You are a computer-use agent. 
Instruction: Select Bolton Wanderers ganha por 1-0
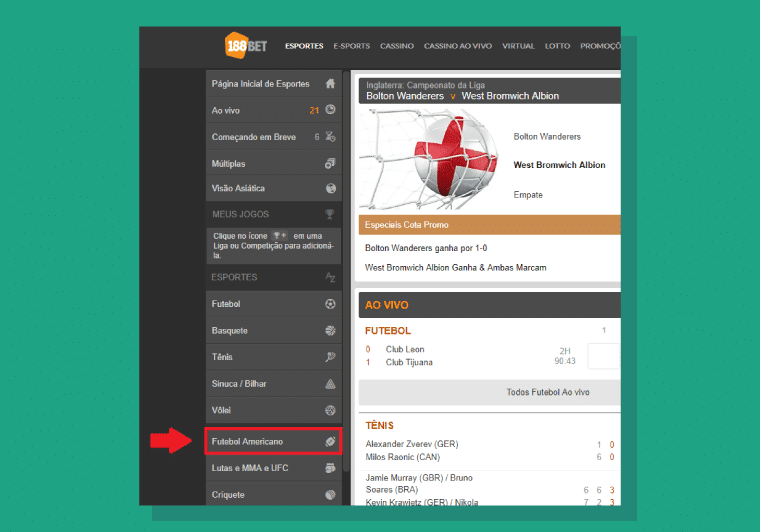pos(426,248)
